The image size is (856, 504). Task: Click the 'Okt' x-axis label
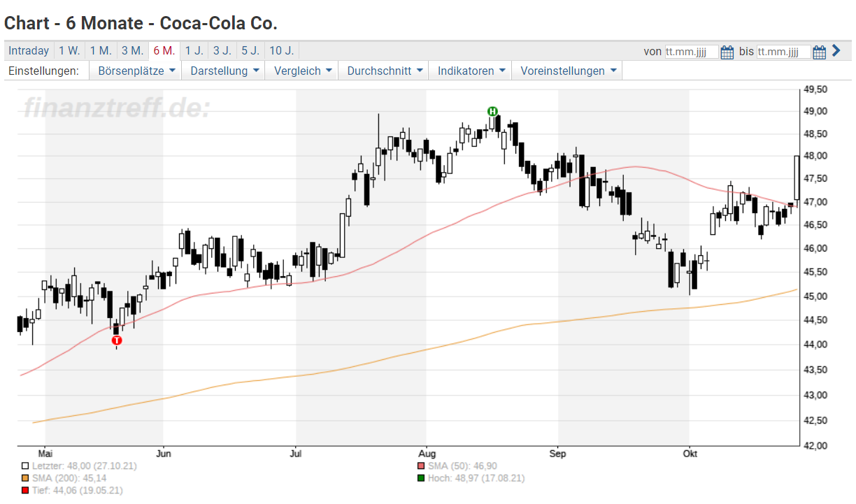[x=690, y=452]
